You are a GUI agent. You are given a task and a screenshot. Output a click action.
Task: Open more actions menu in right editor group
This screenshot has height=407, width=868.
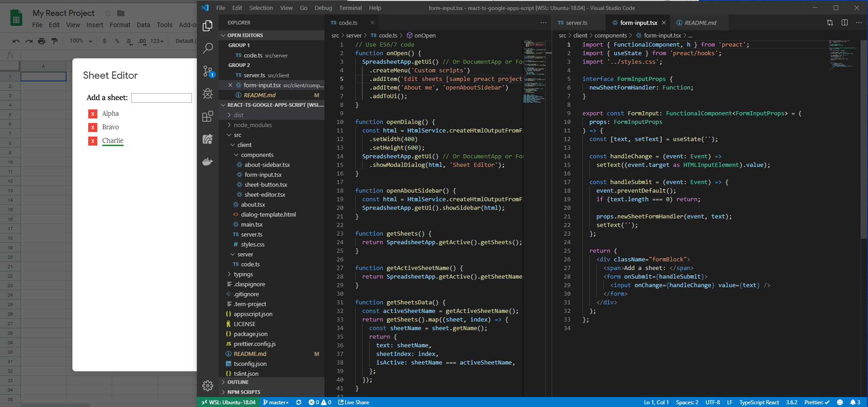click(859, 23)
